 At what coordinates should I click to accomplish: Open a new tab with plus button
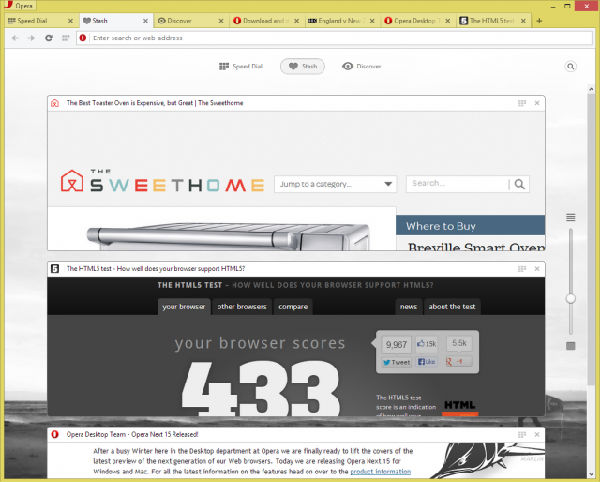pos(539,20)
